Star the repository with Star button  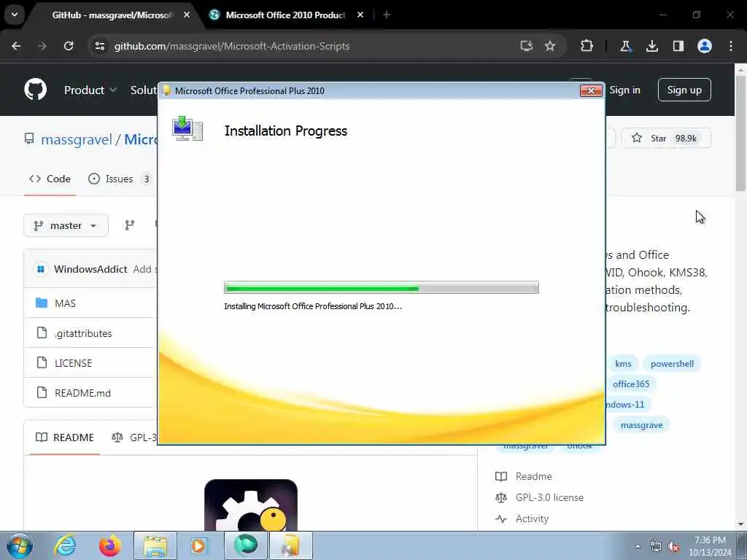(666, 138)
